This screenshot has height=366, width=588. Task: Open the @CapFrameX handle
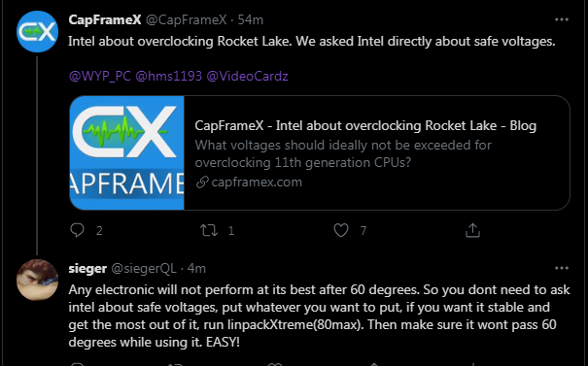[x=186, y=19]
